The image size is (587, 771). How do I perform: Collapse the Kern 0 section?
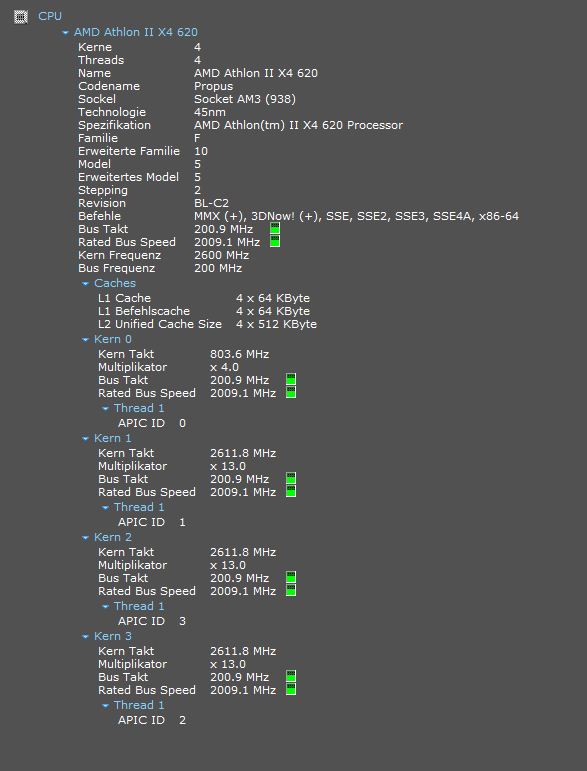[x=86, y=339]
